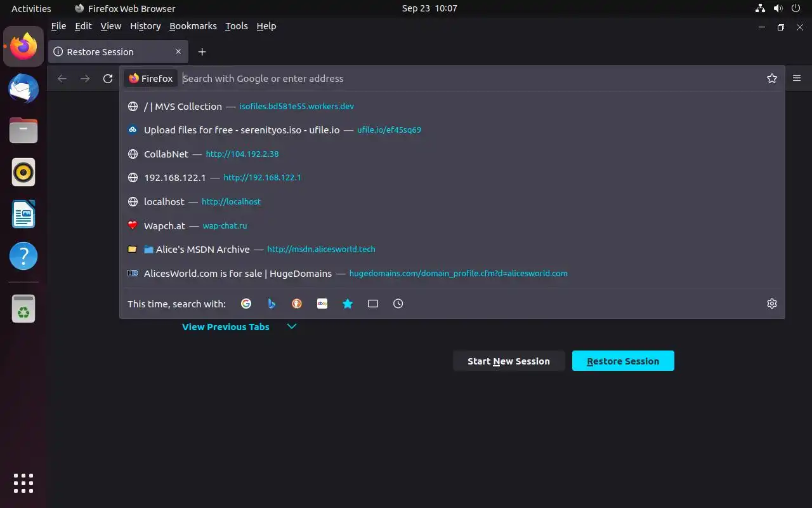Image resolution: width=812 pixels, height=508 pixels.
Task: Open Activities overview
Action: pos(31,8)
